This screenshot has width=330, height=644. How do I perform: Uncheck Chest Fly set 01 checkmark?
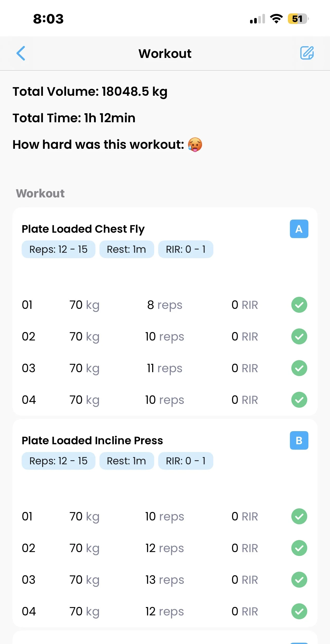[299, 305]
